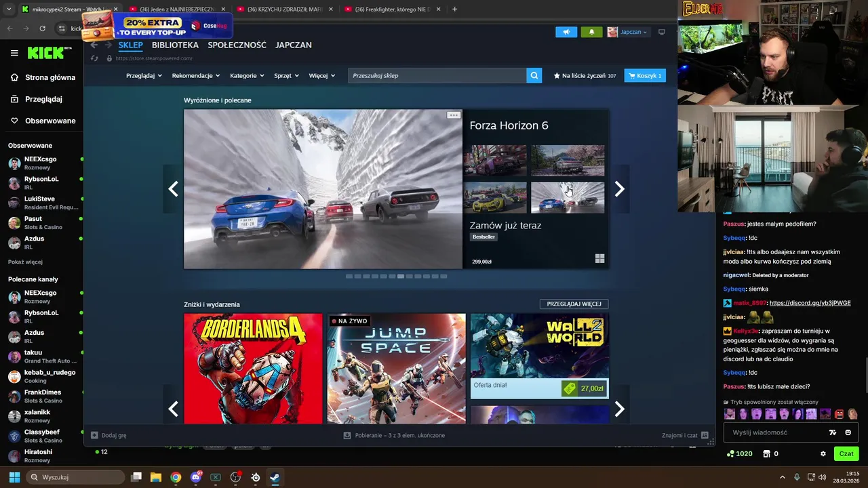Open Znajomi i czat in Steam

(x=685, y=435)
